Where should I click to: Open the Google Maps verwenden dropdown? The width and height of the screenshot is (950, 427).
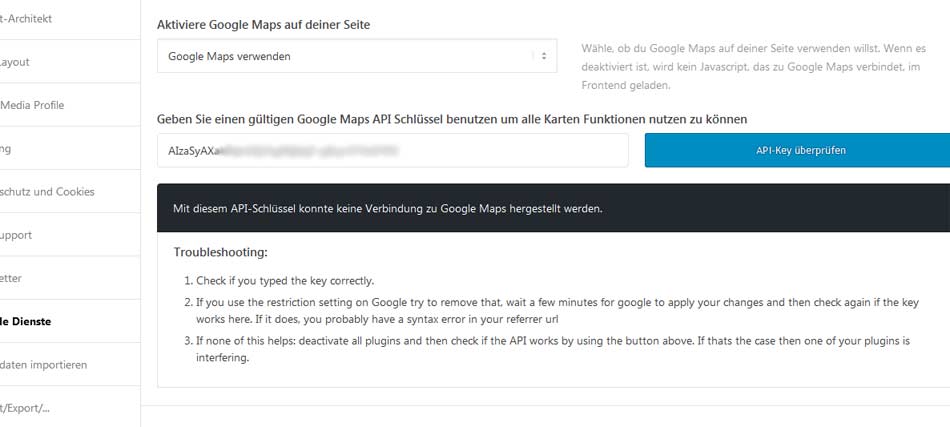(357, 56)
